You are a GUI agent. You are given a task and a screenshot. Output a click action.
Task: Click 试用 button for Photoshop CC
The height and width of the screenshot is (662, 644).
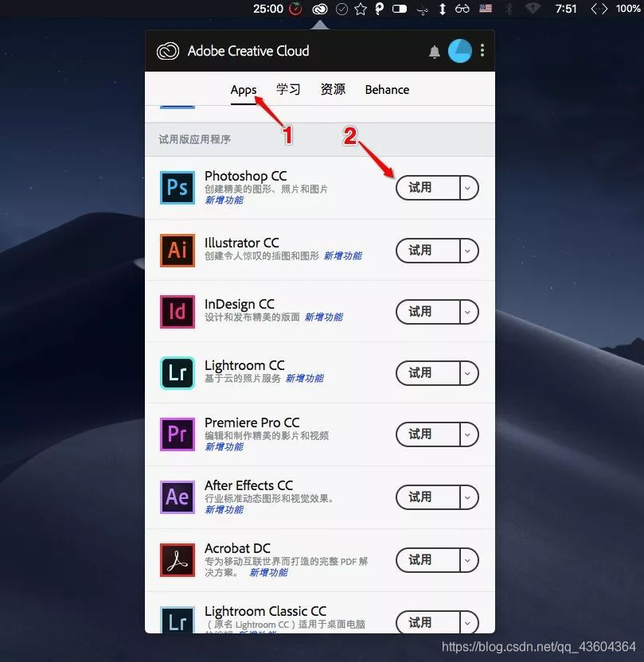pyautogui.click(x=427, y=188)
